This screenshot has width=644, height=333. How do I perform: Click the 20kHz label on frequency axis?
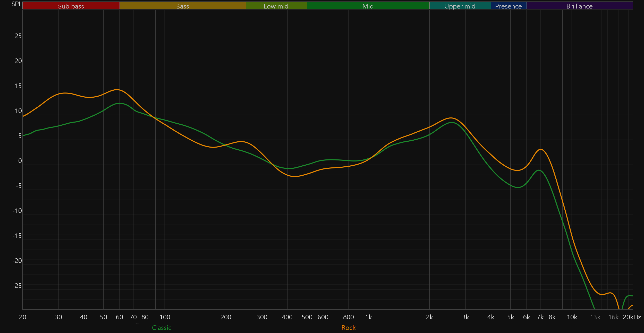tap(632, 317)
